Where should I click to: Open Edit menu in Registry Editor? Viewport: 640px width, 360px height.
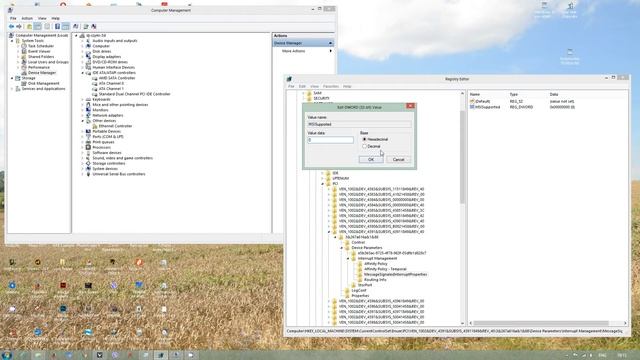302,87
